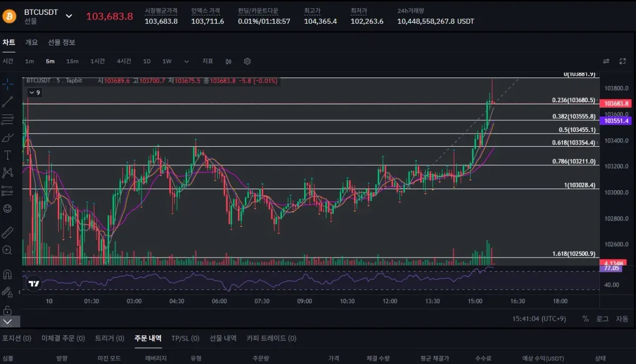Collapse the indicator legend showing 9
Viewport: 636px width, 364px height.
pos(34,93)
